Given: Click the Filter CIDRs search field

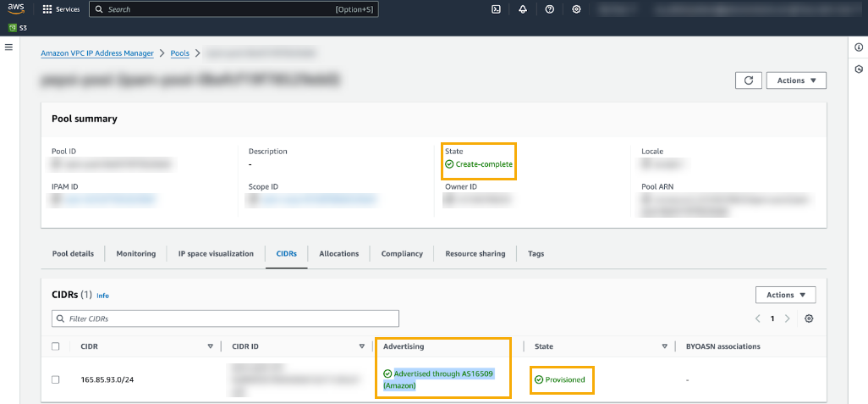Looking at the screenshot, I should [x=225, y=318].
